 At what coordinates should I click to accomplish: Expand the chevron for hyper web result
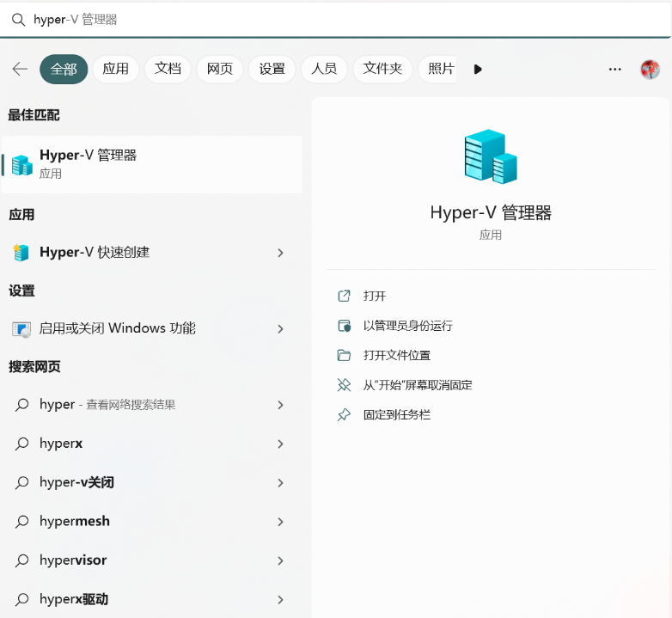tap(280, 405)
